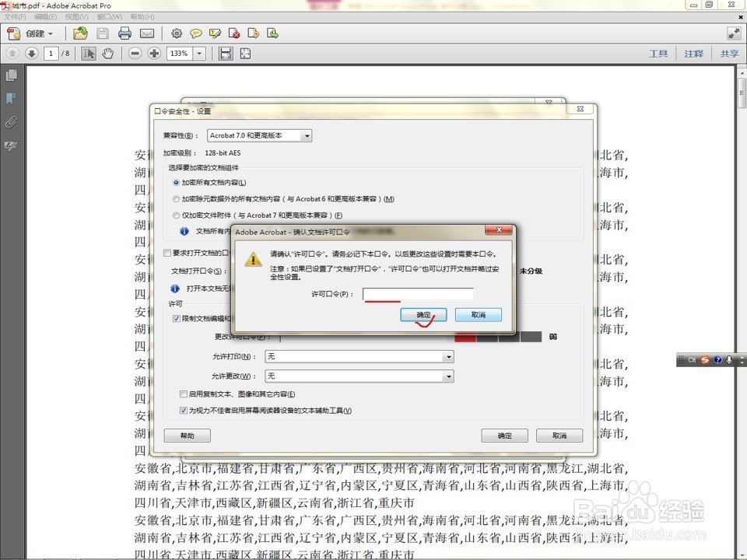This screenshot has height=560, width=747.
Task: Open the printing allowed dropdown
Action: coord(359,357)
